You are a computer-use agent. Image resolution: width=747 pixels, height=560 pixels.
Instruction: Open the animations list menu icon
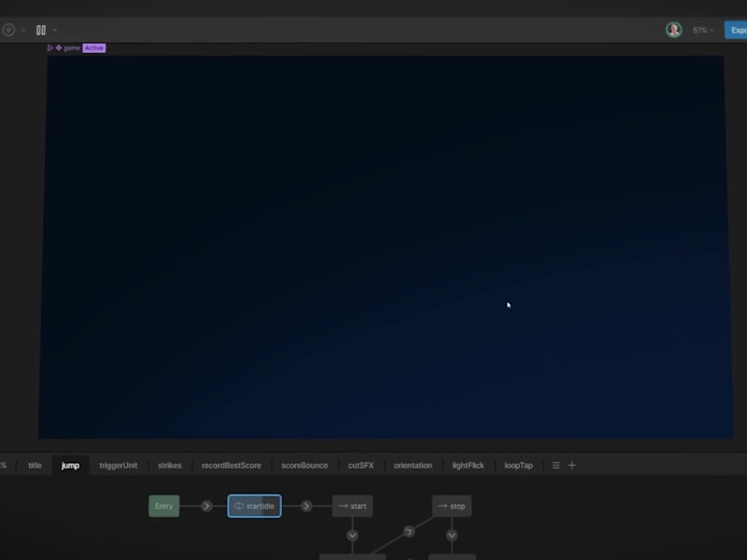[x=556, y=465]
